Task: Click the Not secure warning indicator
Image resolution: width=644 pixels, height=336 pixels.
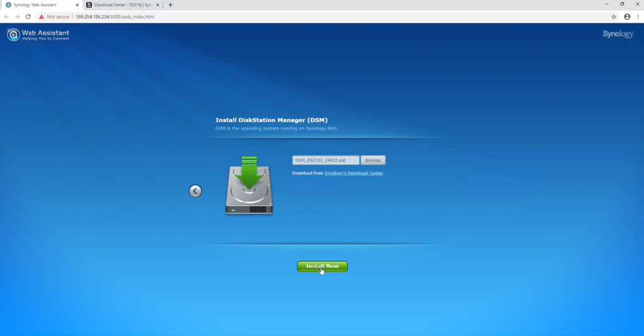Action: coord(54,17)
